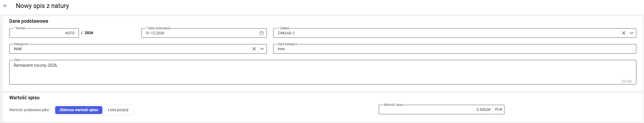Click into the Opis text area

[x=323, y=72]
